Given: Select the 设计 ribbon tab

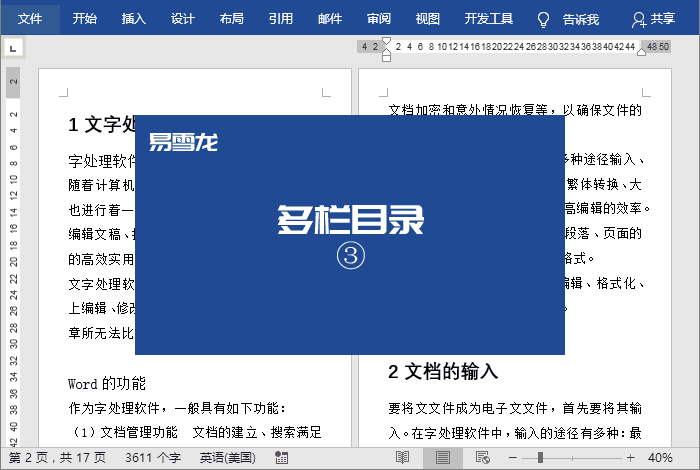Looking at the screenshot, I should point(183,19).
